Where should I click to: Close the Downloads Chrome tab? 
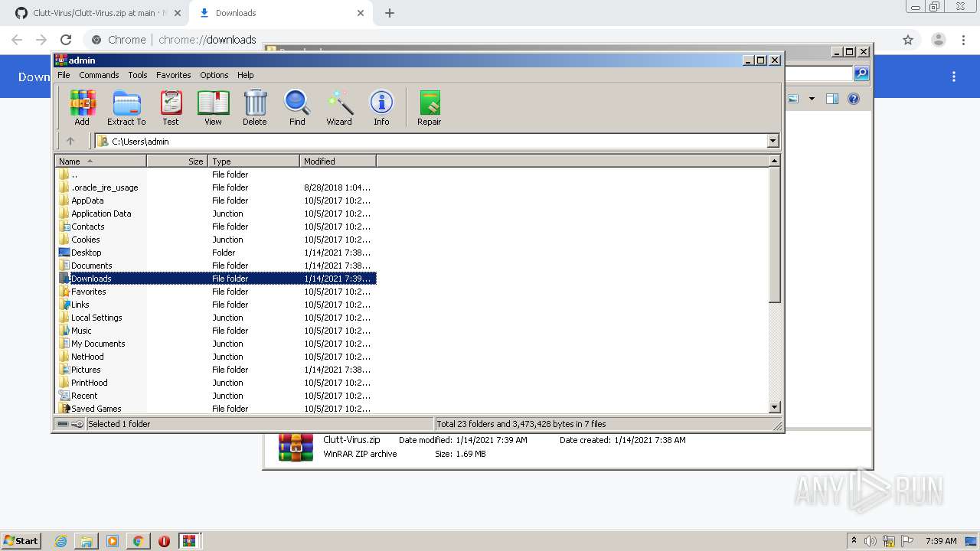tap(361, 13)
